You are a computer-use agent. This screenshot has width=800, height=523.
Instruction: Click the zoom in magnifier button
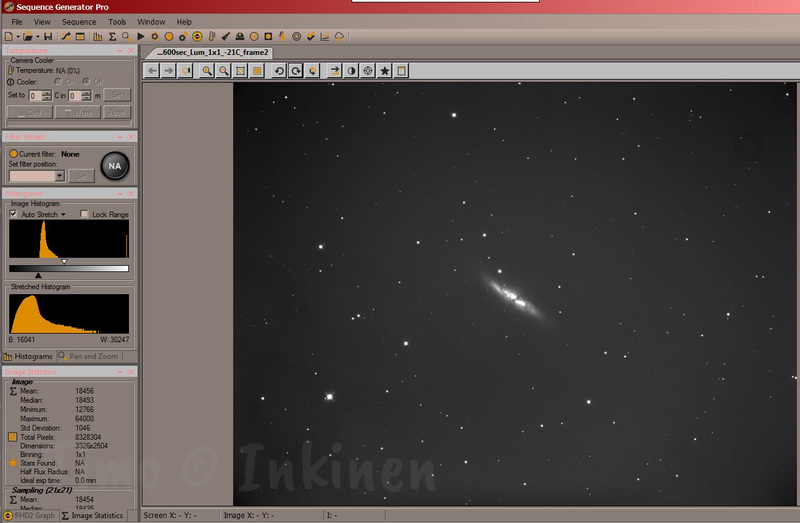click(x=206, y=71)
